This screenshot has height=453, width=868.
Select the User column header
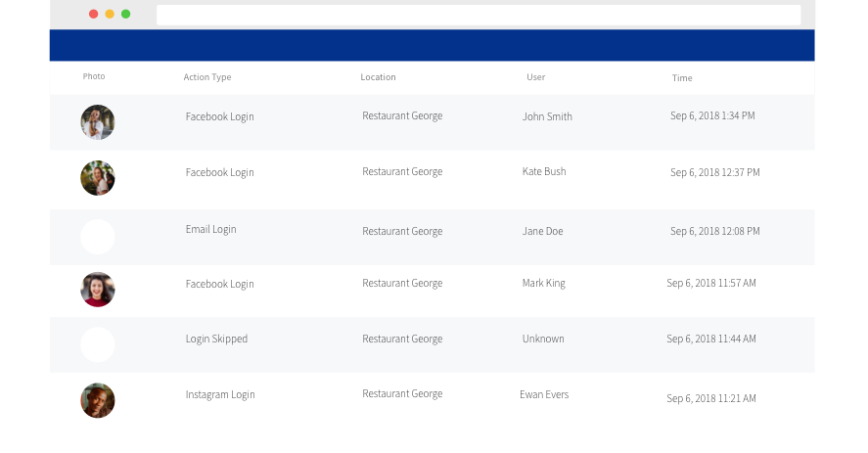536,77
